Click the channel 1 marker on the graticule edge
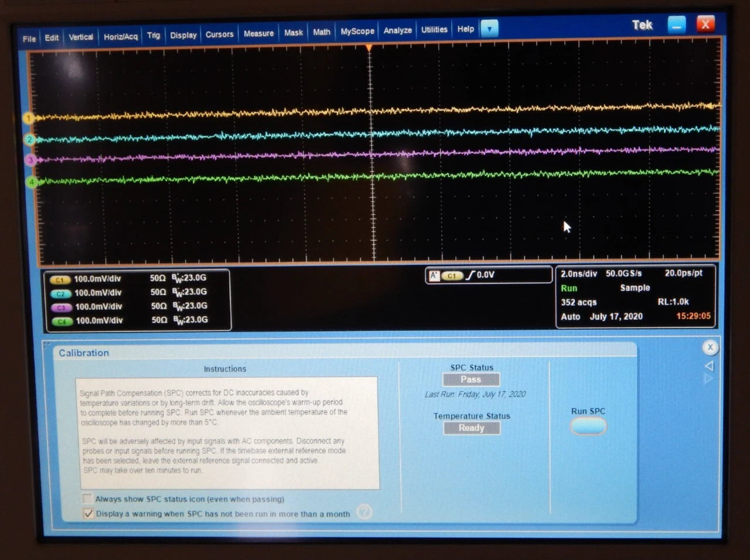This screenshot has width=750, height=560. [27, 118]
